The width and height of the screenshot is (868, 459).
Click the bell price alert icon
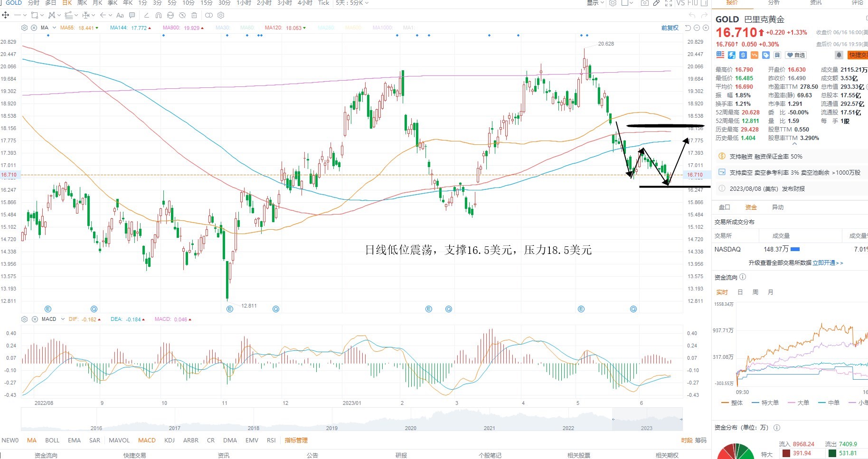(x=839, y=55)
